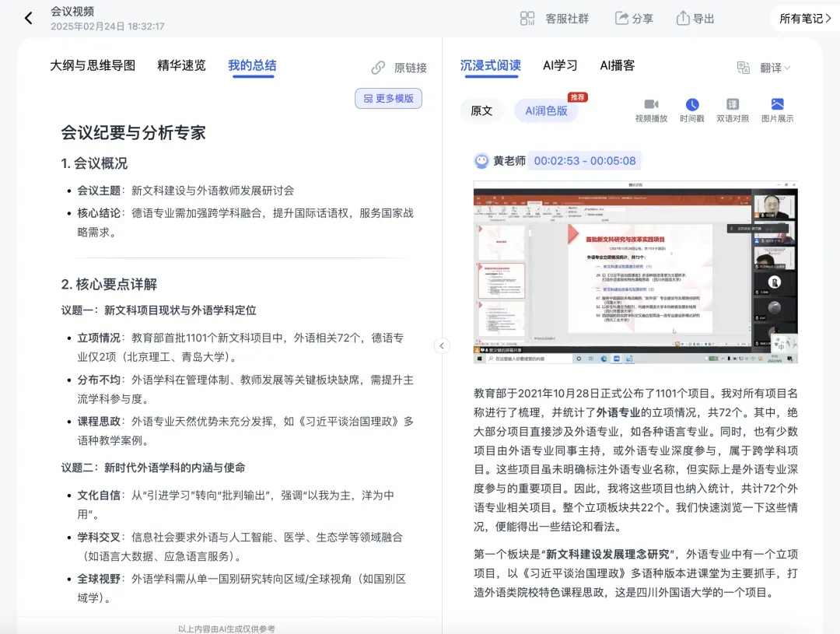Open 所有笔记 all notes
This screenshot has height=634, width=840.
[x=805, y=19]
